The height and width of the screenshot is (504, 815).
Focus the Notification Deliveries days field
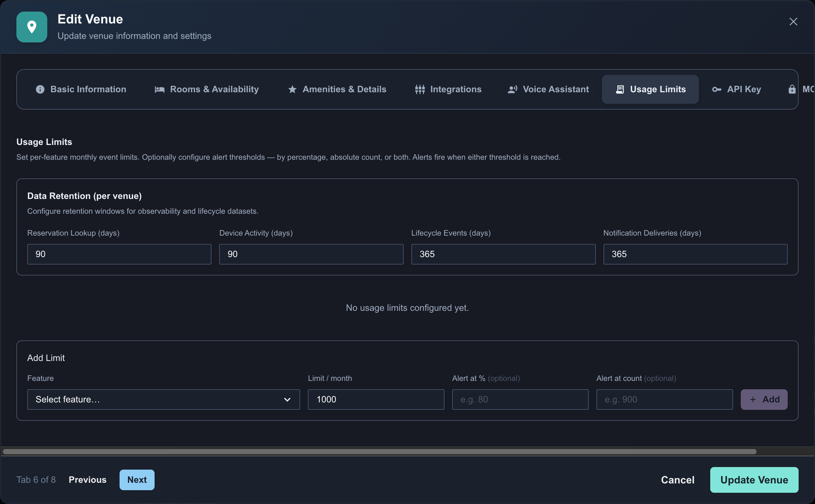pos(695,254)
